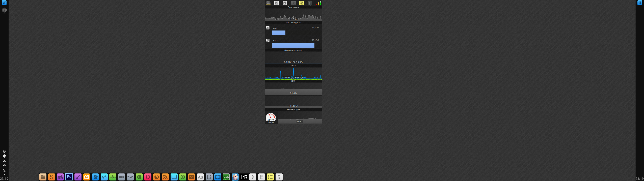Open the orange RSS feed reader icon
The width and height of the screenshot is (644, 181).
click(x=165, y=177)
